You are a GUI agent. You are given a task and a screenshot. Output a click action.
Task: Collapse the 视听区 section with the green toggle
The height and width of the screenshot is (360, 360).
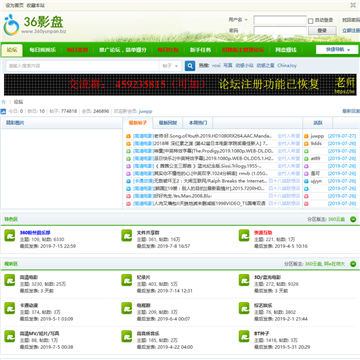coord(353,264)
